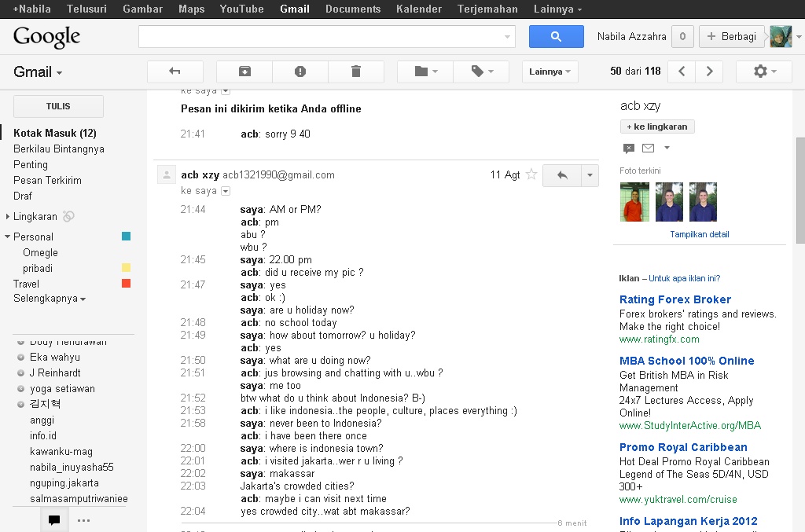Click the '+ ke lingkaran' button

pos(657,127)
